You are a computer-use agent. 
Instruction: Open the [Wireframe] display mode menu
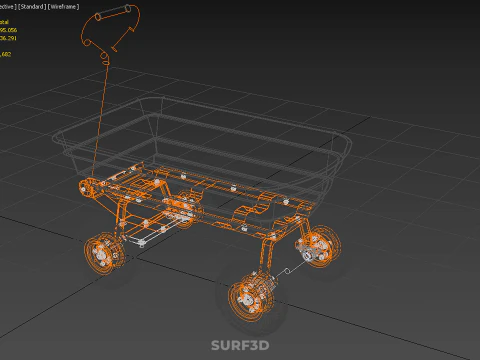click(x=63, y=7)
